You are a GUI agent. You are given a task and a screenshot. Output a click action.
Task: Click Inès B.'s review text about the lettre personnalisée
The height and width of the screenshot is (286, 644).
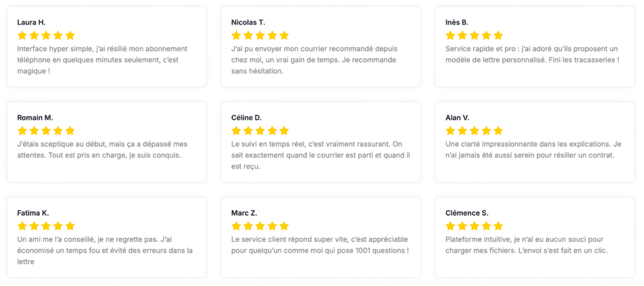(x=532, y=54)
